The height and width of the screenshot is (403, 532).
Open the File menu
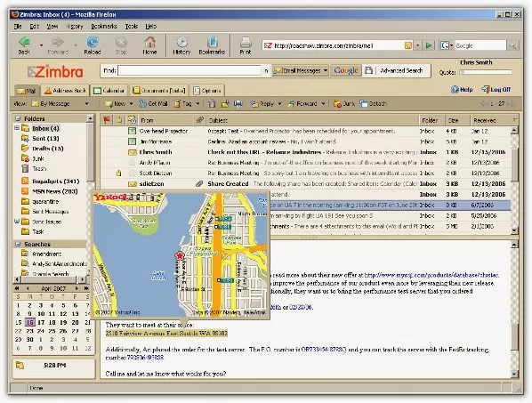(18, 26)
